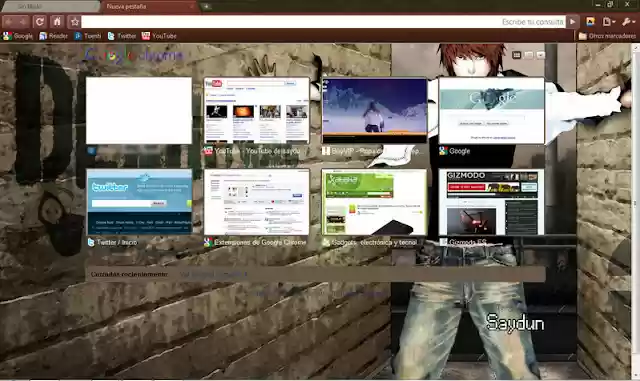Open the Extensiones de Google Chrome thumbnail
Image resolution: width=640 pixels, height=381 pixels.
(x=256, y=202)
